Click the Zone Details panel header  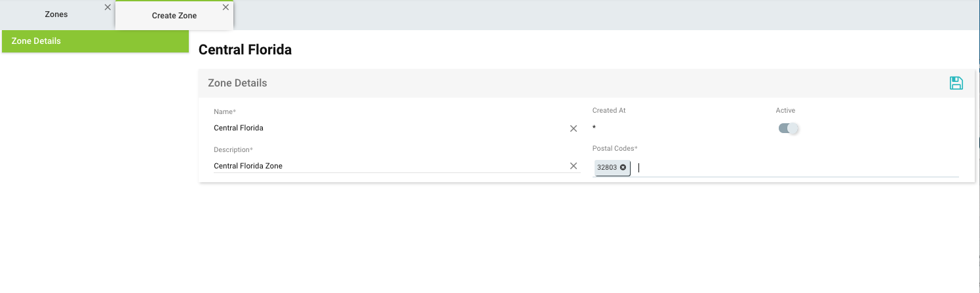[237, 83]
